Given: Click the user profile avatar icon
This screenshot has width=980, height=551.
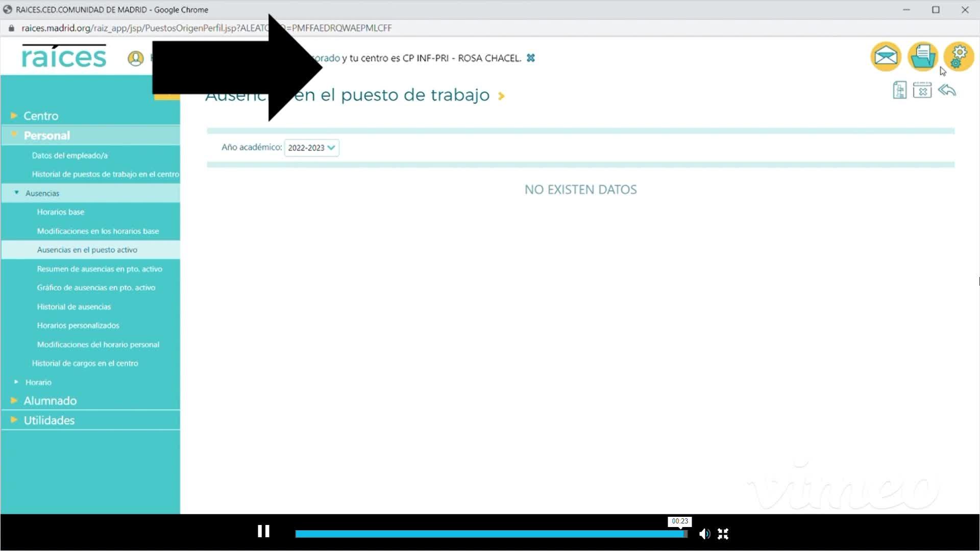Looking at the screenshot, I should point(135,58).
